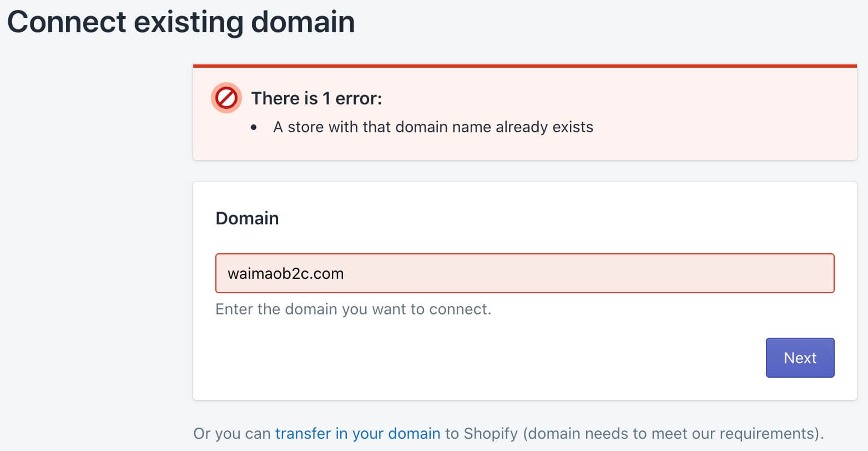
Task: Focus the Domain input field
Action: (524, 273)
